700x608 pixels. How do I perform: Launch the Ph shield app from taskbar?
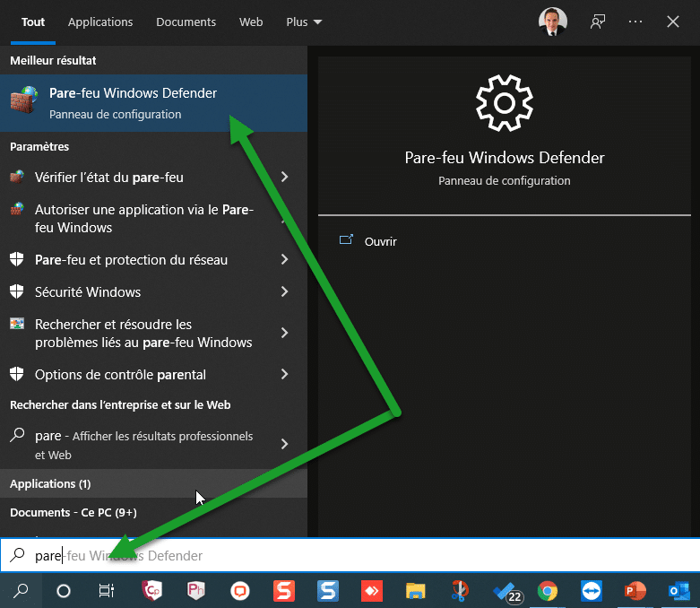(195, 591)
